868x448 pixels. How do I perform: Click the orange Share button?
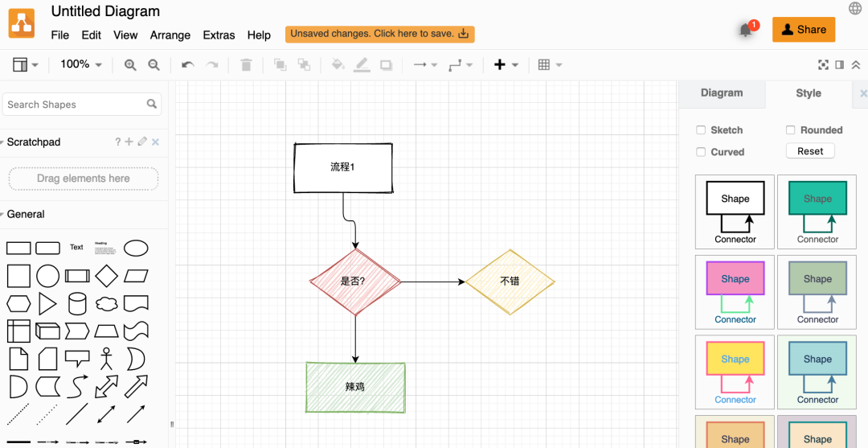point(803,30)
